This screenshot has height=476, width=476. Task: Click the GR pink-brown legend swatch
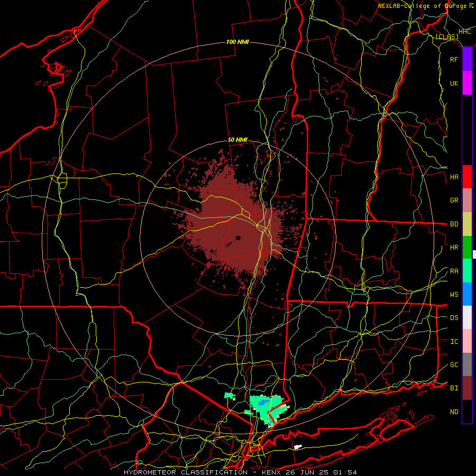(x=467, y=200)
